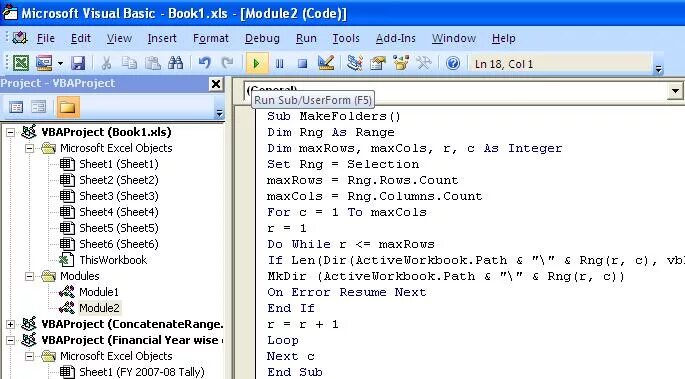685x379 pixels.
Task: Click the Redo arrow icon
Action: click(227, 63)
